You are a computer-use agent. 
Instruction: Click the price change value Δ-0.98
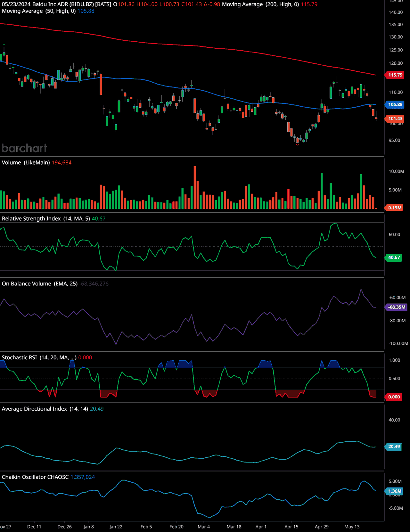click(212, 4)
